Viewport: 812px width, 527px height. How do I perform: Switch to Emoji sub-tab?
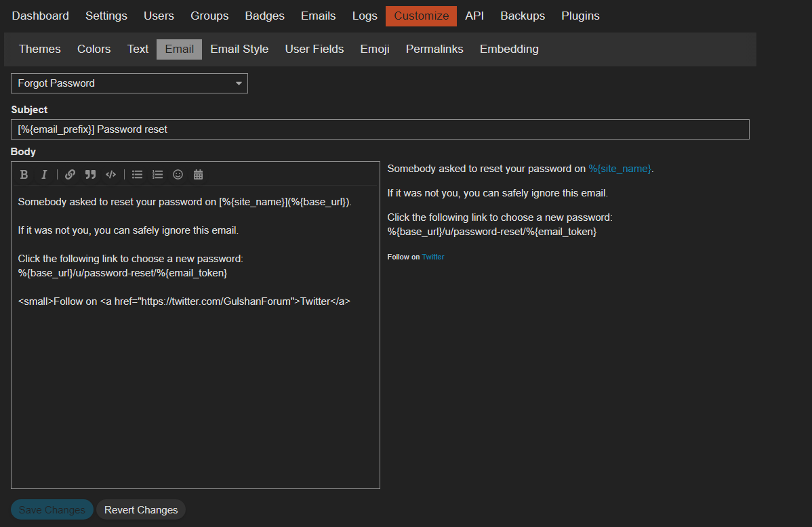375,49
